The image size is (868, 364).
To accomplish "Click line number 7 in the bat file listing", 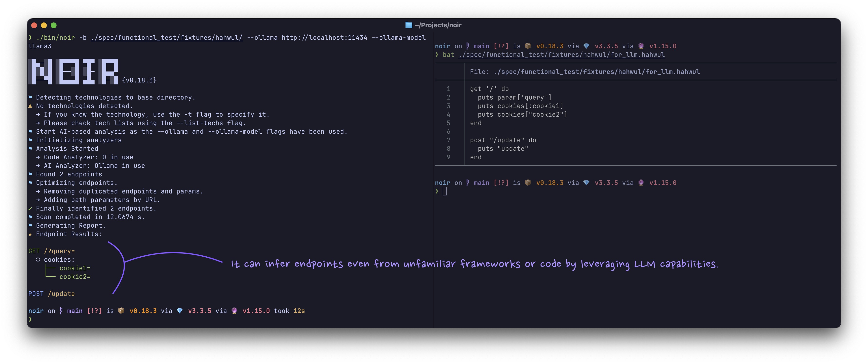I will coord(448,140).
